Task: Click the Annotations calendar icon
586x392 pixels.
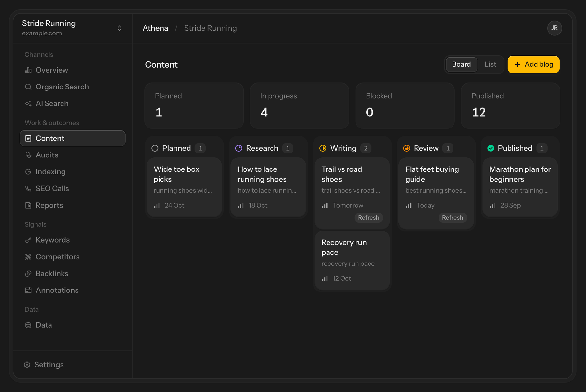Action: (28, 290)
